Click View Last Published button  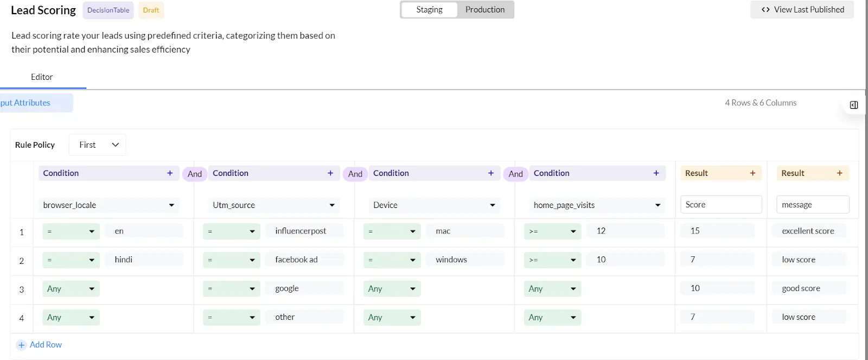click(x=802, y=10)
